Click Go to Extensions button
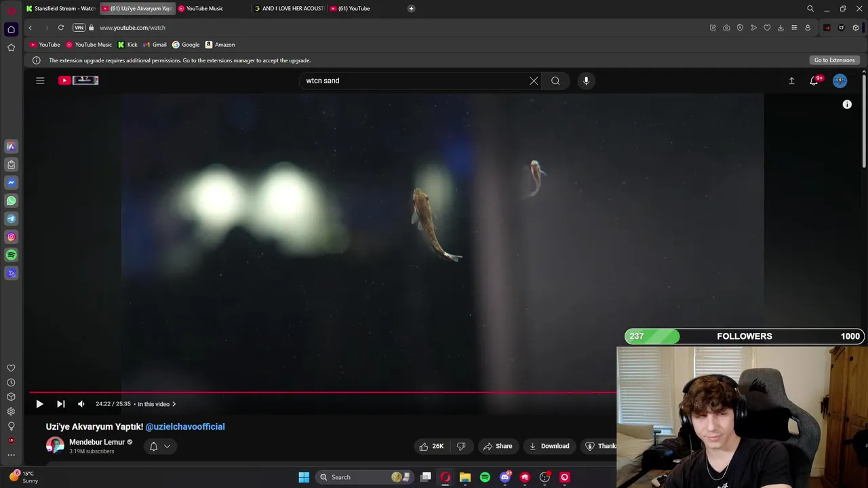Viewport: 868px width, 488px height. pyautogui.click(x=834, y=60)
